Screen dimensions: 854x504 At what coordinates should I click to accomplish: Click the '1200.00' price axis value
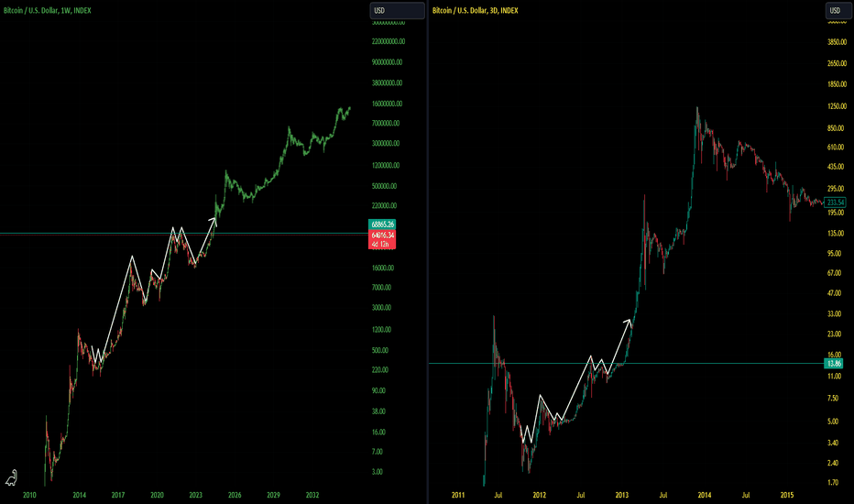(x=381, y=330)
